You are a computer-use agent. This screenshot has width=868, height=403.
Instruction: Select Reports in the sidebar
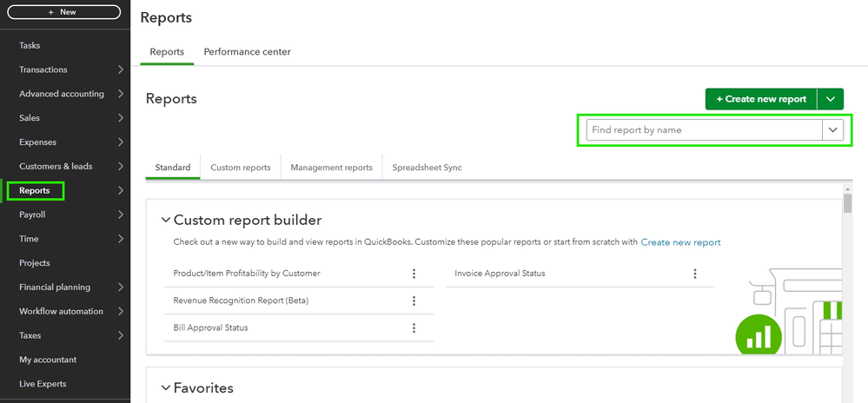pyautogui.click(x=35, y=190)
